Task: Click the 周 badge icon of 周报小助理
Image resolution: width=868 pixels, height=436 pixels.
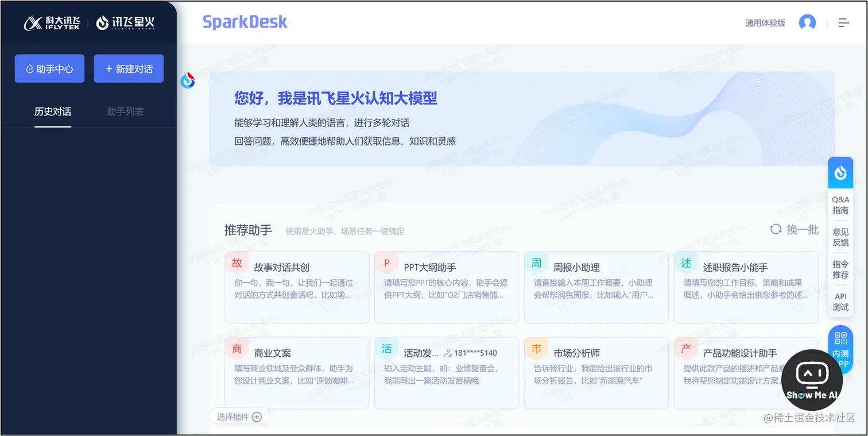Action: point(536,263)
